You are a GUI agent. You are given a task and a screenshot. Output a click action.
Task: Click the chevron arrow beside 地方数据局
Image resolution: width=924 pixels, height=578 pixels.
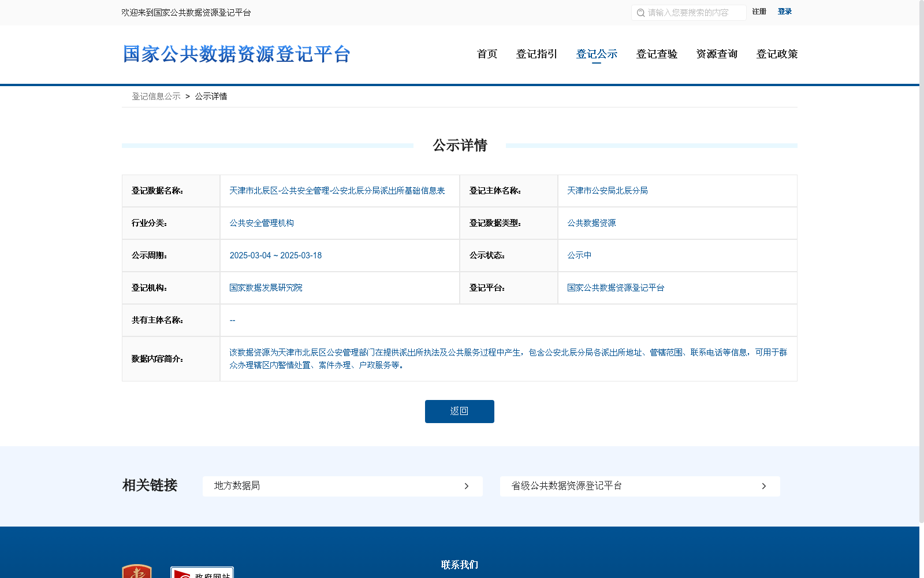pyautogui.click(x=467, y=486)
